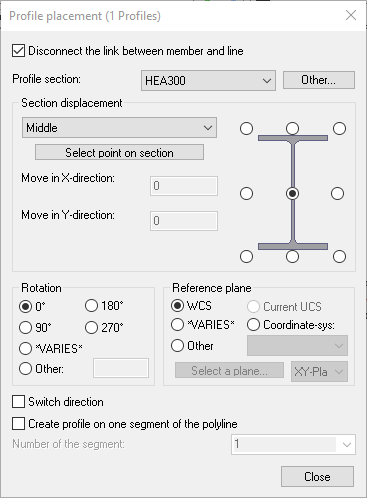Viewport: 367px width, 498px height.
Task: Set rotation to 90 degrees
Action: pos(25,327)
